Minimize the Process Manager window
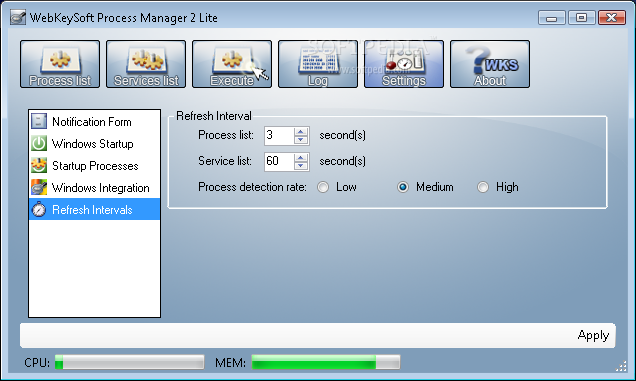Viewport: 636px width, 381px height. [x=552, y=18]
